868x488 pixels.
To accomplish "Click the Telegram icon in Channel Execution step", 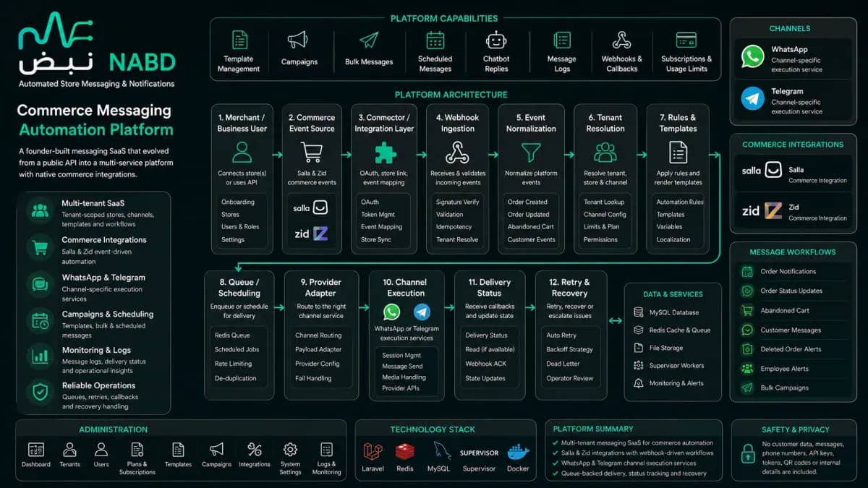I will click(x=422, y=312).
